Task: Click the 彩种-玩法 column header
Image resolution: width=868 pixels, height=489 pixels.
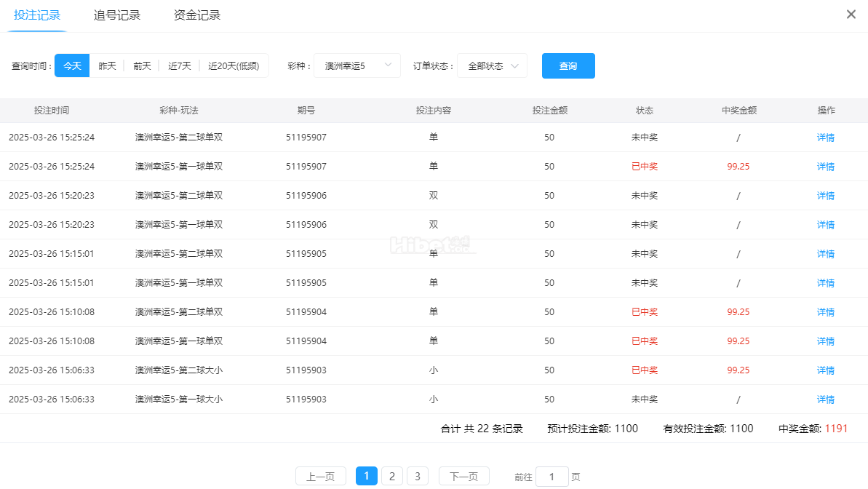Action: pyautogui.click(x=179, y=110)
